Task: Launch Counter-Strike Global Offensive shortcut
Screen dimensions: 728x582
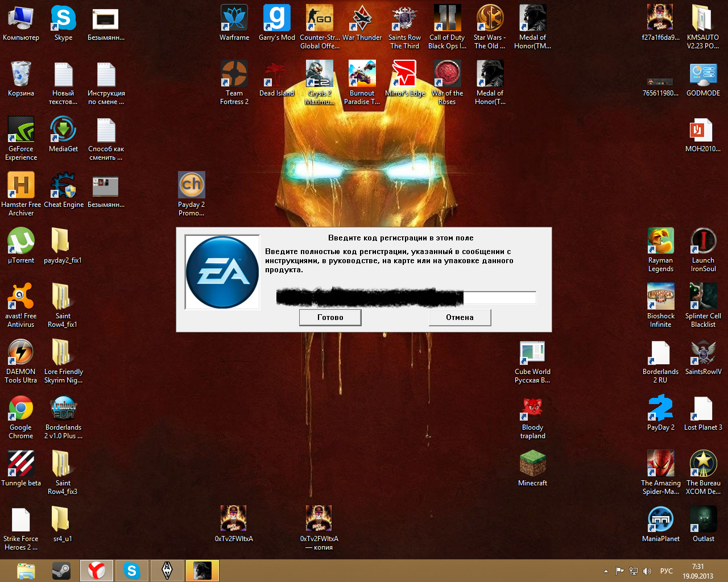Action: tap(320, 27)
